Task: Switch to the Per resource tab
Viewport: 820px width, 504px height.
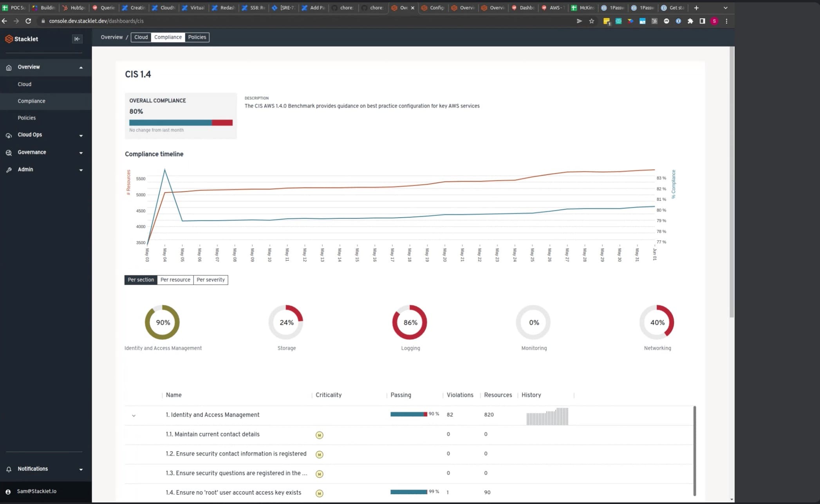Action: tap(175, 280)
